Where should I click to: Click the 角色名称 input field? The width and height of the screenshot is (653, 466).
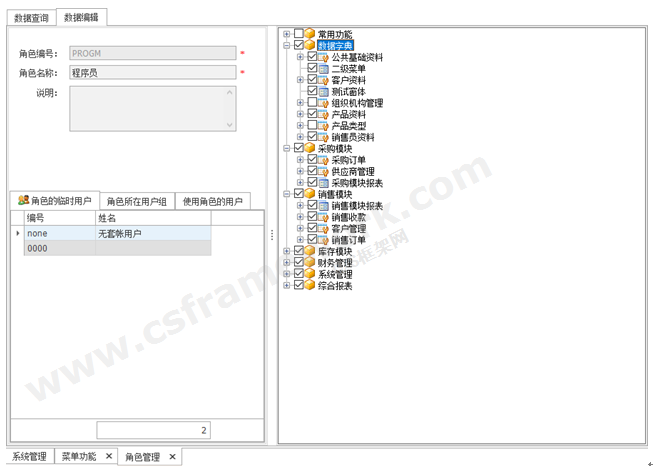point(153,73)
